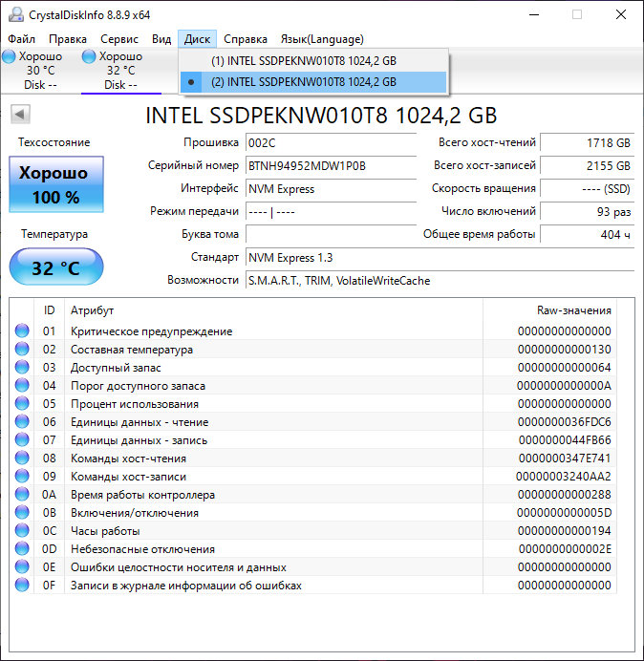Click the firmware field 002C
This screenshot has width=644, height=661.
click(331, 143)
